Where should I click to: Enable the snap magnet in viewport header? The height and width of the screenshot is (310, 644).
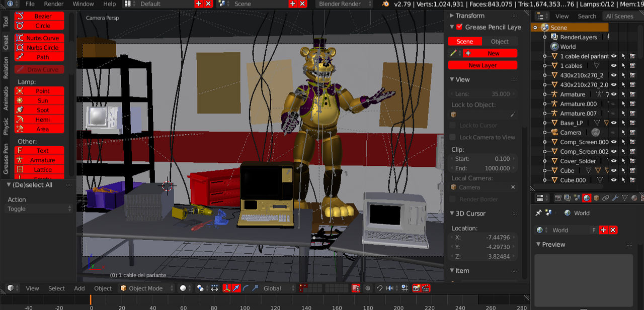click(x=380, y=288)
